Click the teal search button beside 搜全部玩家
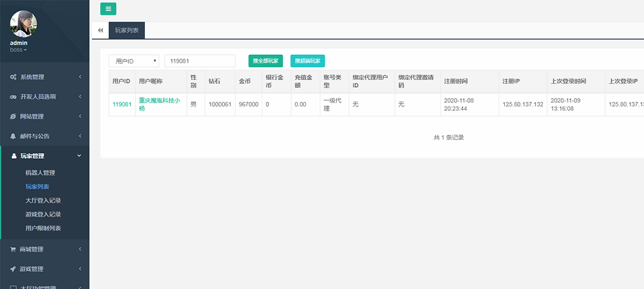The image size is (644, 289). point(308,61)
